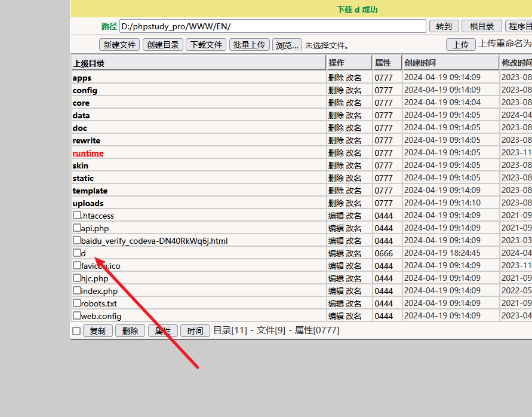The width and height of the screenshot is (532, 417).
Task: Open the runtime directory link
Action: pos(88,153)
